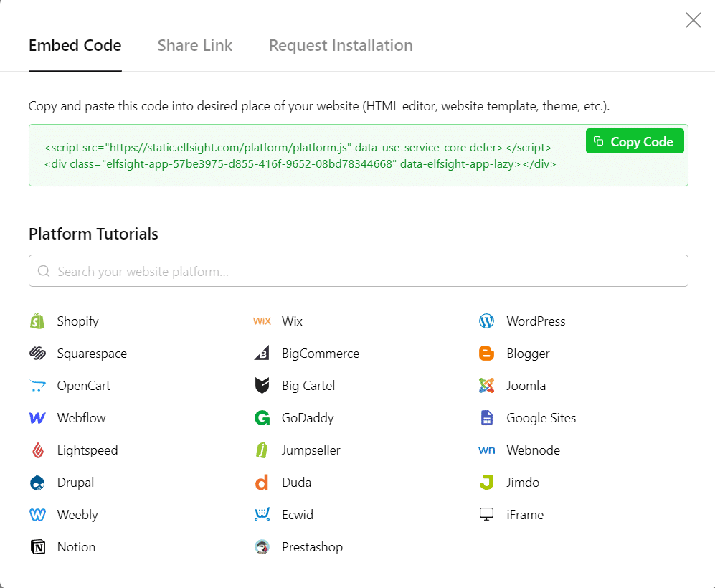Screen dimensions: 715x588
Task: Open the Prestashop tutorial link
Action: (312, 547)
